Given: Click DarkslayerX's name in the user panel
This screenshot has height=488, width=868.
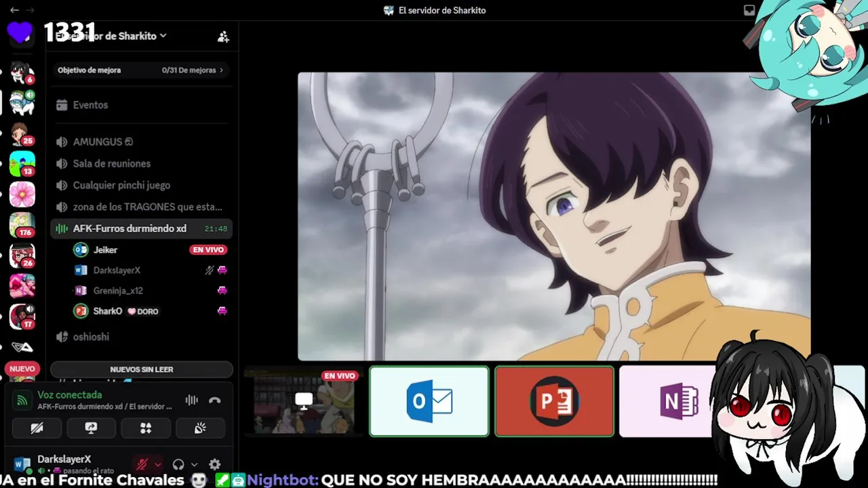Looking at the screenshot, I should 64,460.
